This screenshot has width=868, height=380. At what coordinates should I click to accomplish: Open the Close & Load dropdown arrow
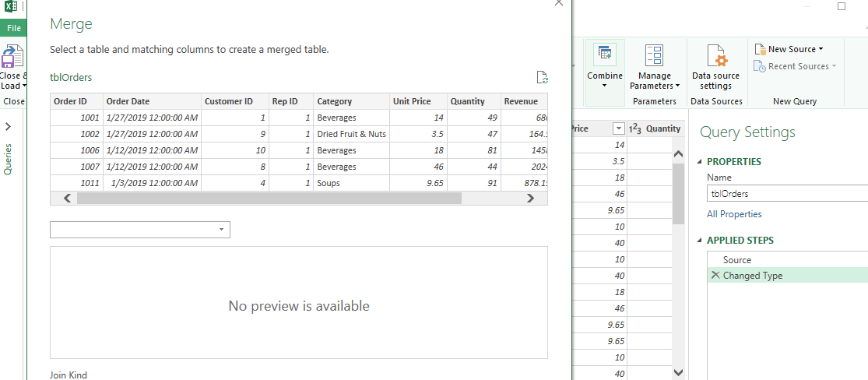24,86
